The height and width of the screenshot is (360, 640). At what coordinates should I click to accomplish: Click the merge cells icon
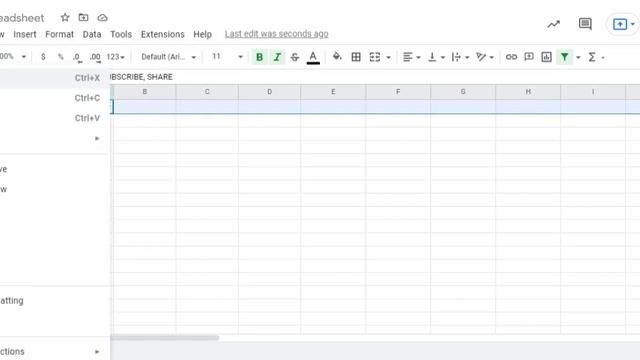click(375, 57)
